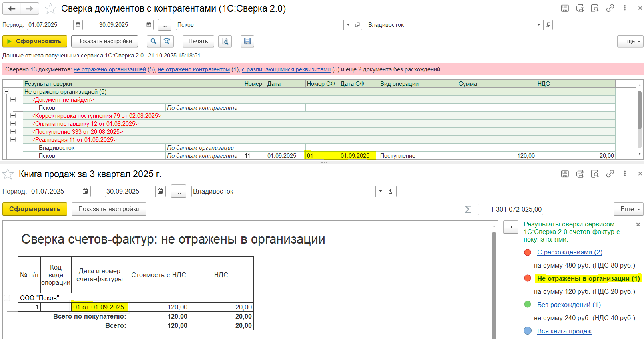Open 'не отражено организацией' link
644x339 pixels.
[x=110, y=69]
